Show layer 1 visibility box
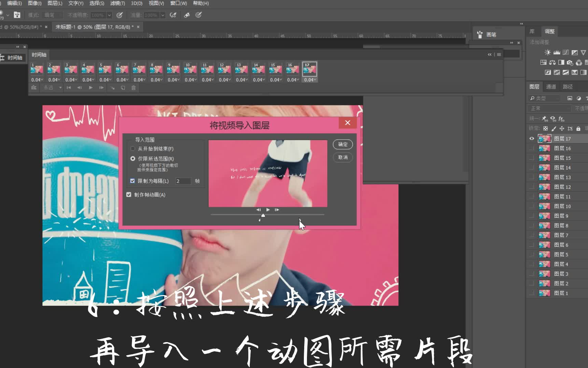This screenshot has width=588, height=368. [x=532, y=293]
